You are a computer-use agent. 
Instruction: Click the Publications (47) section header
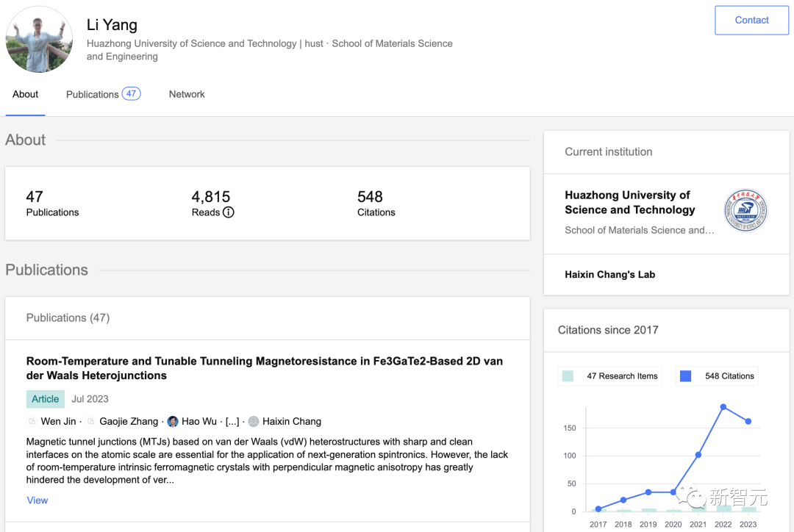[x=68, y=318]
